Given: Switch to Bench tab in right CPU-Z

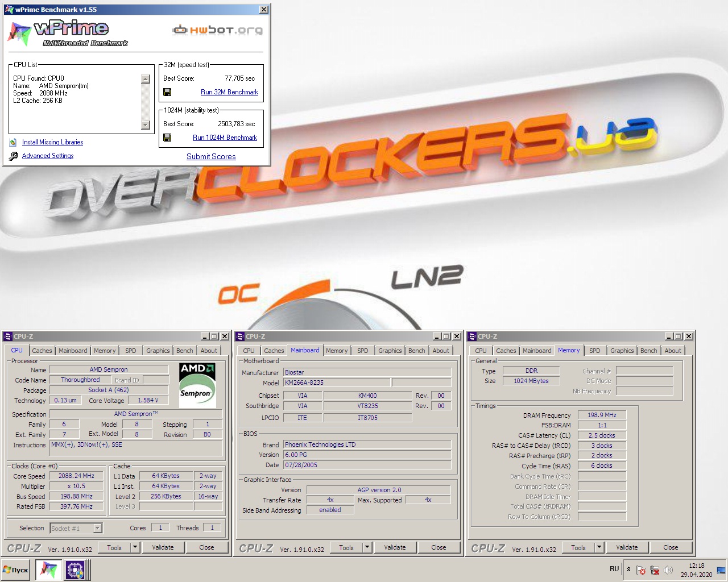Looking at the screenshot, I should coord(648,351).
